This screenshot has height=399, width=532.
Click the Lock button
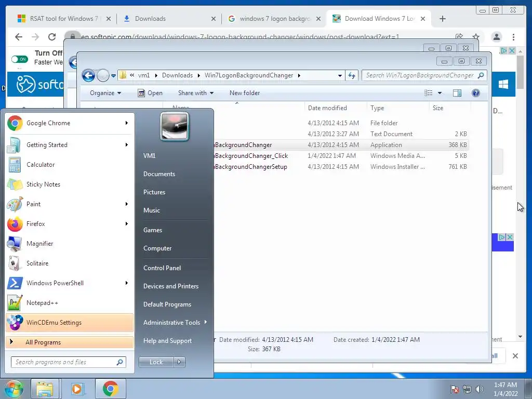click(x=156, y=362)
